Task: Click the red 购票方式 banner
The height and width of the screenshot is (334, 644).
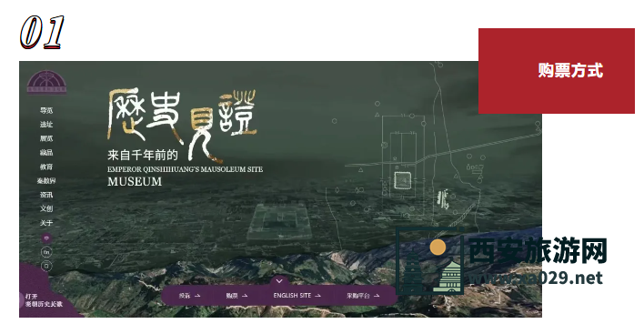Action: (557, 71)
